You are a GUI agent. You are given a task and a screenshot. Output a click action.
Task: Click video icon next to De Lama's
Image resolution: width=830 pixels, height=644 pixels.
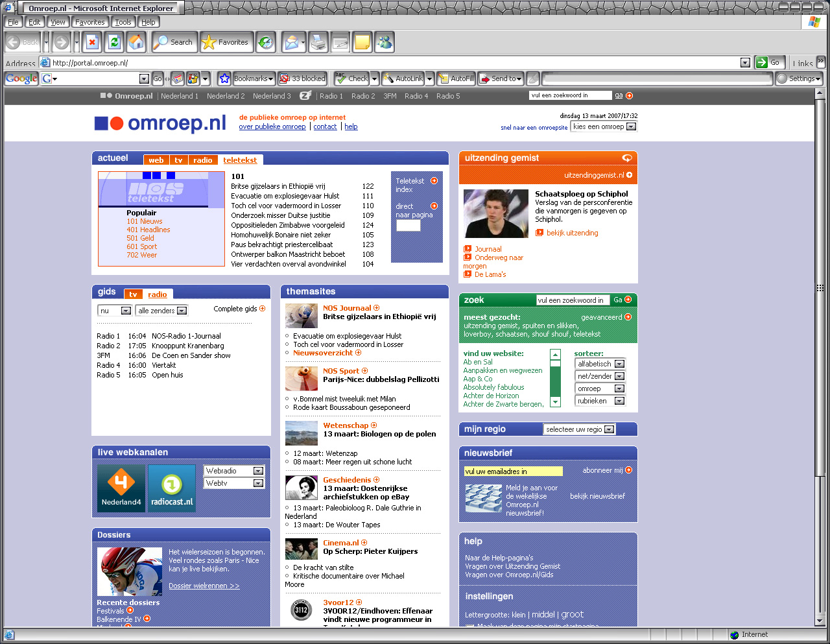point(468,274)
